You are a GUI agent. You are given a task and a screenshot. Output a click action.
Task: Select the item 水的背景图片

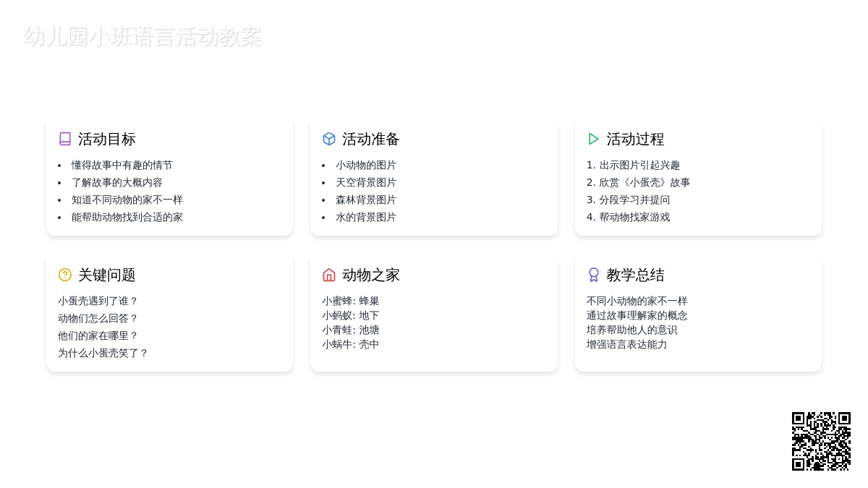[x=366, y=217]
